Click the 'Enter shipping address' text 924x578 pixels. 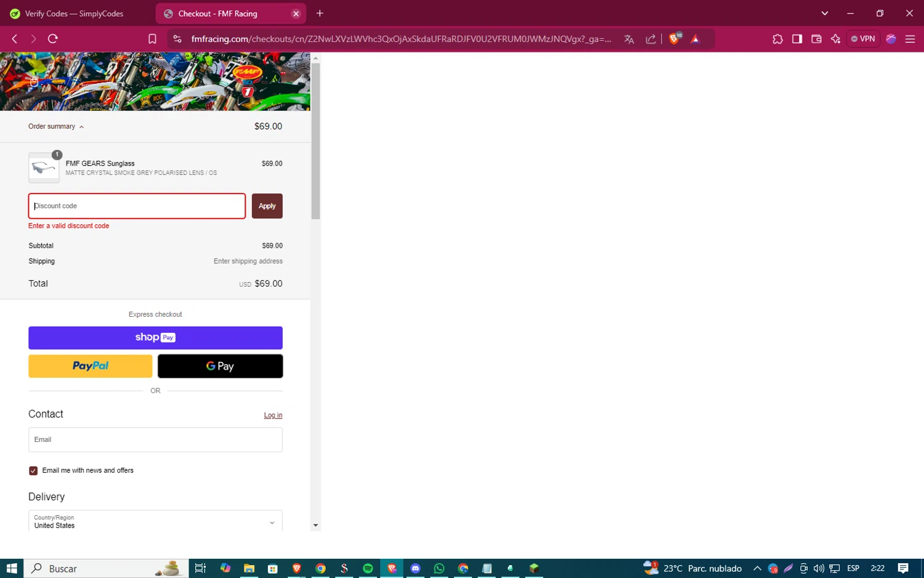pyautogui.click(x=248, y=261)
